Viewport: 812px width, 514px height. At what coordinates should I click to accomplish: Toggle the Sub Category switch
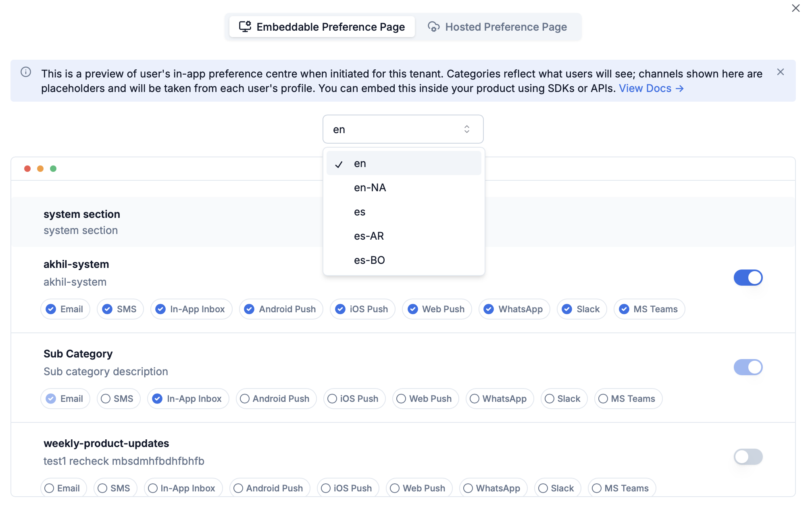click(748, 367)
